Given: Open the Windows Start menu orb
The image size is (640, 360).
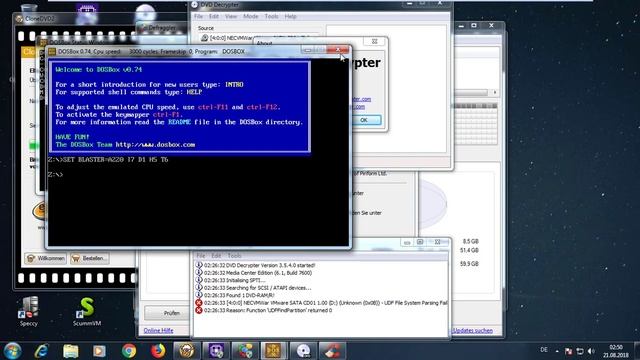Looking at the screenshot, I should pos(12,351).
